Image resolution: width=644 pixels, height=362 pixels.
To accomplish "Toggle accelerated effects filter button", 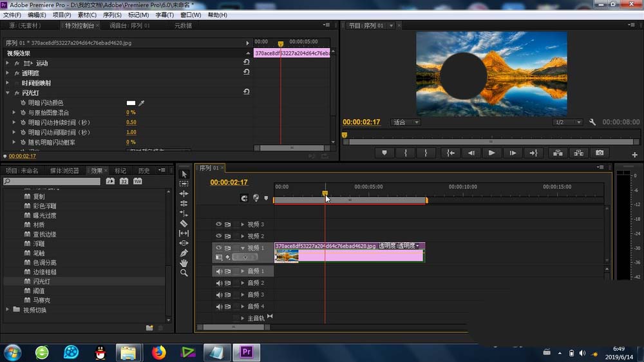I will point(110,181).
